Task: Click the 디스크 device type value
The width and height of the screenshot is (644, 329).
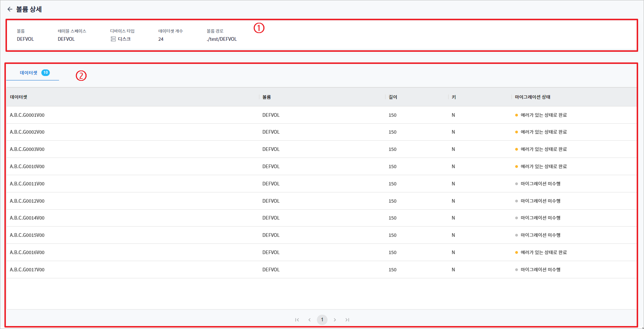Action: pos(124,39)
